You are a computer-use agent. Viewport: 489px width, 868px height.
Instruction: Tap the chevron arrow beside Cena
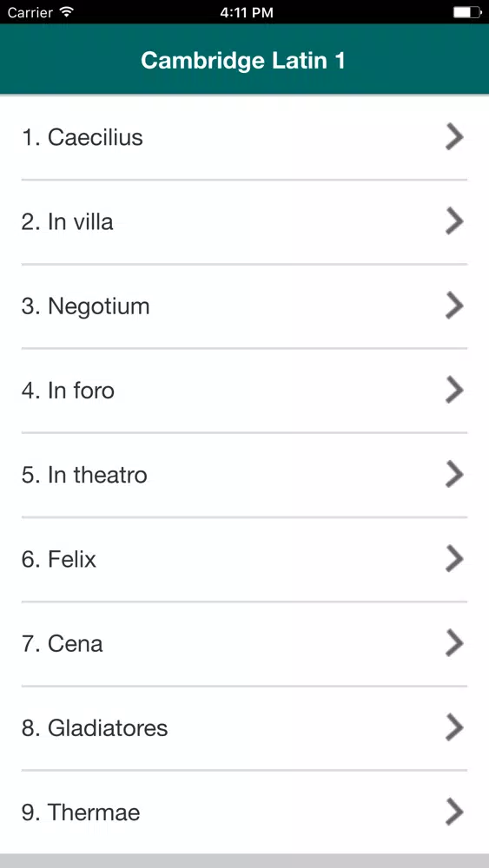[x=454, y=643]
